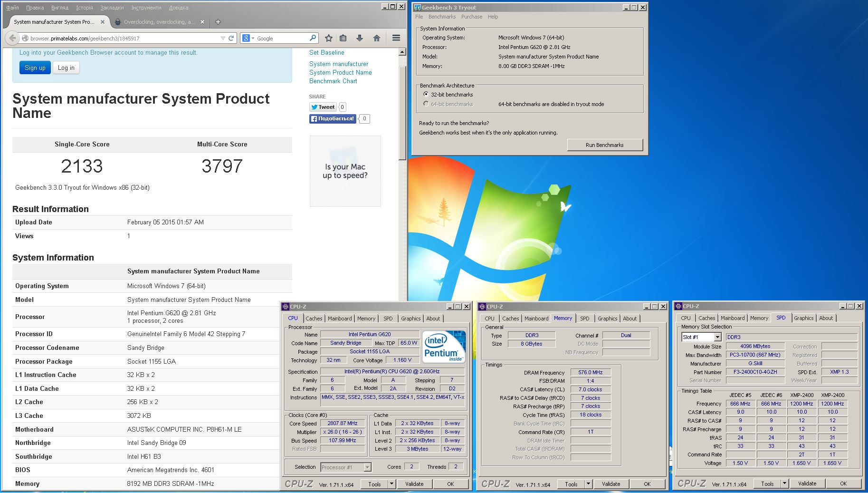Open the Google search engine selector
Image resolution: width=868 pixels, height=493 pixels.
click(248, 38)
